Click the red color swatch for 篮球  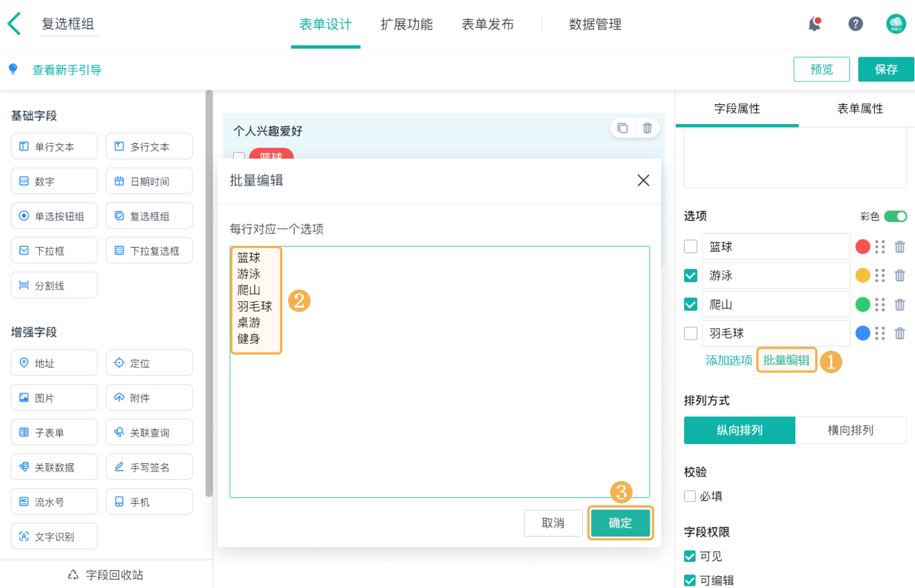click(x=863, y=247)
